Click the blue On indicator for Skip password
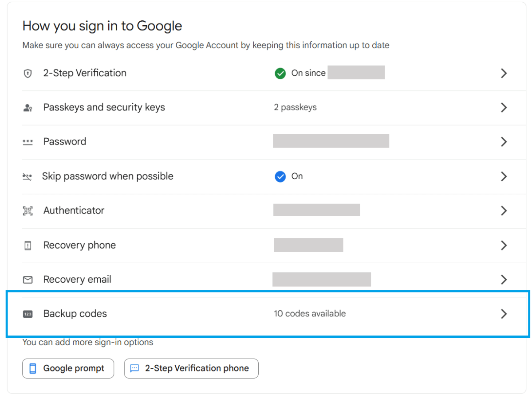This screenshot has height=398, width=532. (x=280, y=176)
